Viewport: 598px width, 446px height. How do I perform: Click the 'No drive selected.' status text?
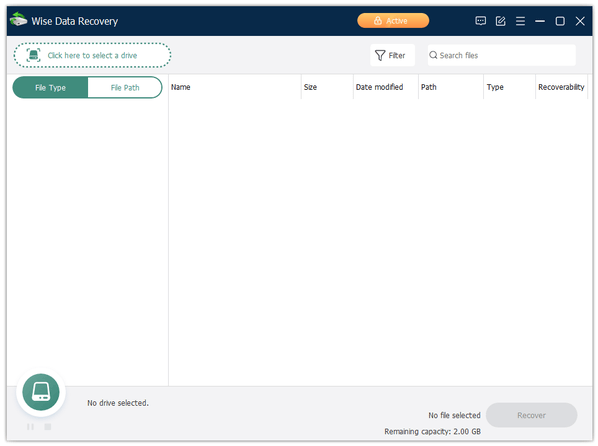click(x=118, y=403)
